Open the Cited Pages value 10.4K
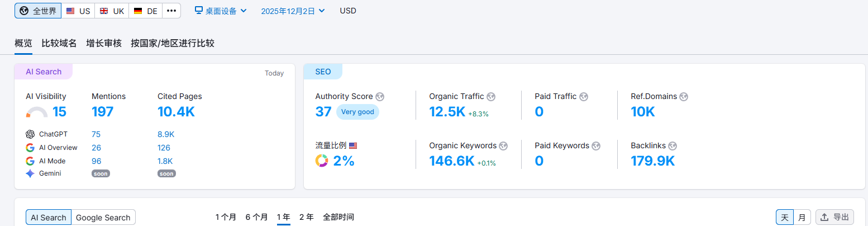Image resolution: width=868 pixels, height=226 pixels. (176, 112)
